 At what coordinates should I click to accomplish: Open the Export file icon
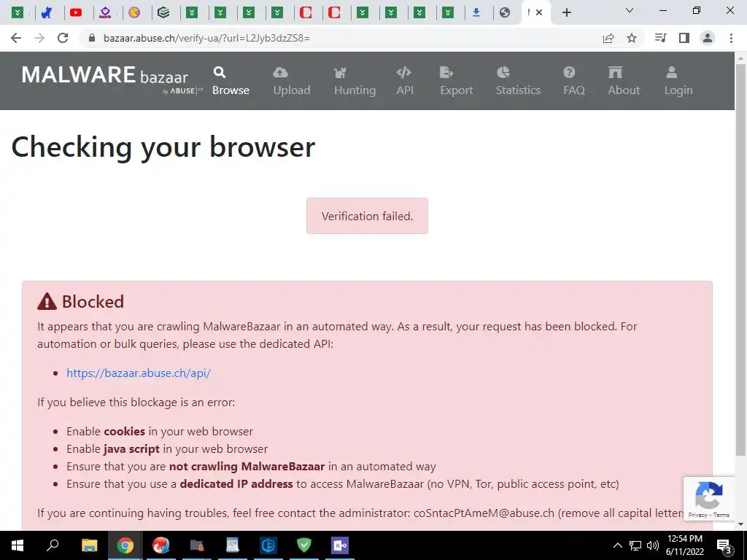(446, 72)
